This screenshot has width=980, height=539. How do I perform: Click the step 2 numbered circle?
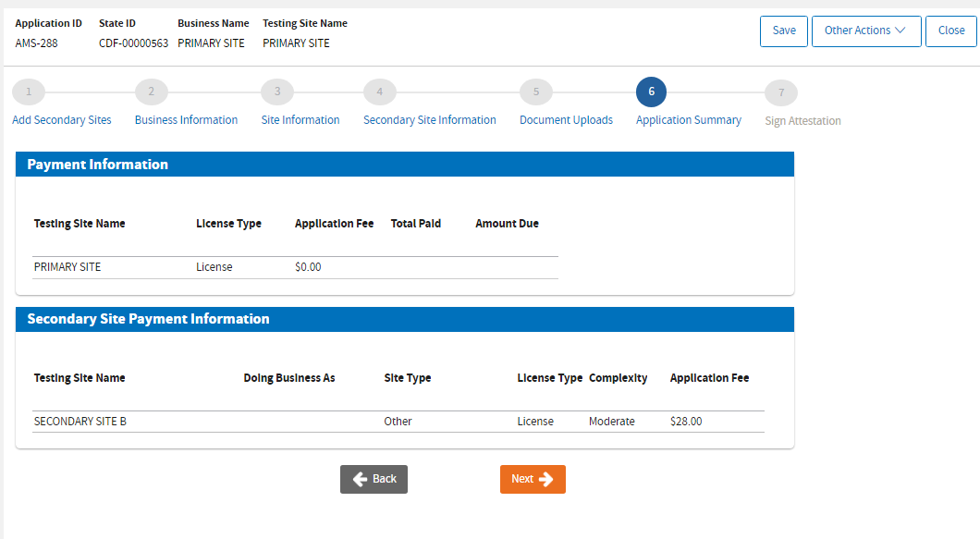[152, 92]
